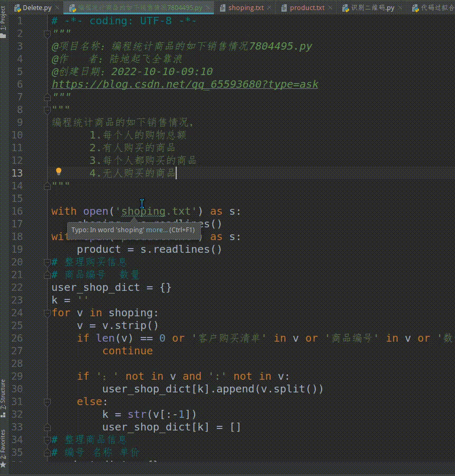Fold the else block at line 31
455x476 pixels.
[47, 402]
